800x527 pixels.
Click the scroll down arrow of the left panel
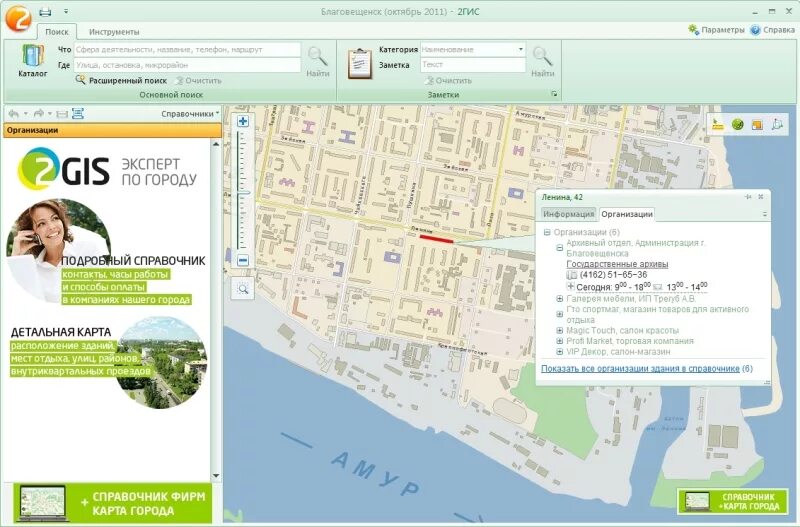[x=216, y=475]
